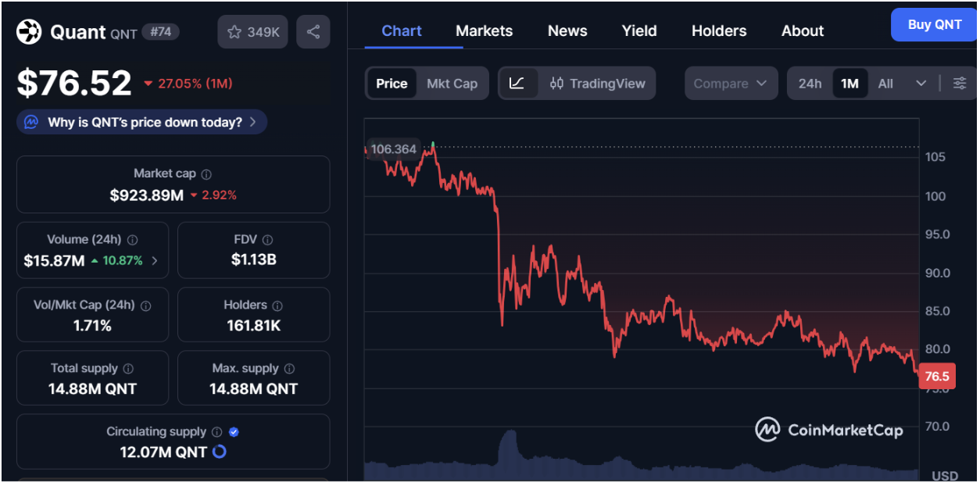Click the verified badge by Circulating supply
The width and height of the screenshot is (980, 483).
(234, 431)
